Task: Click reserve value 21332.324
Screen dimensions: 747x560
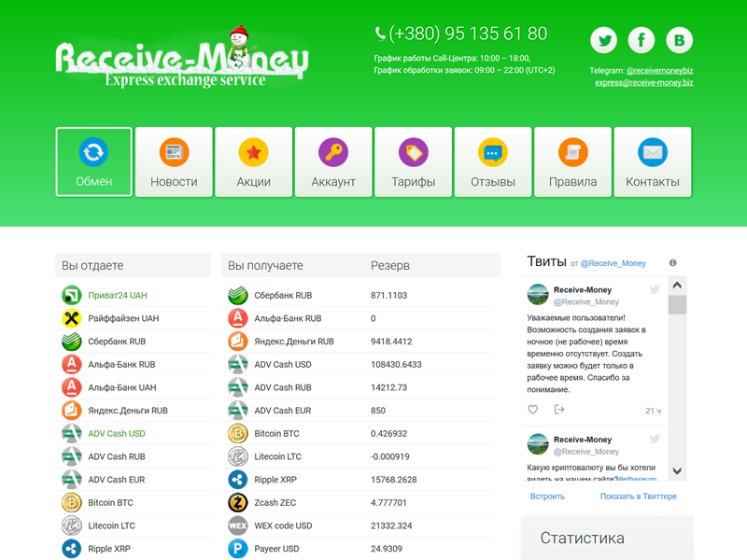Action: tap(391, 525)
